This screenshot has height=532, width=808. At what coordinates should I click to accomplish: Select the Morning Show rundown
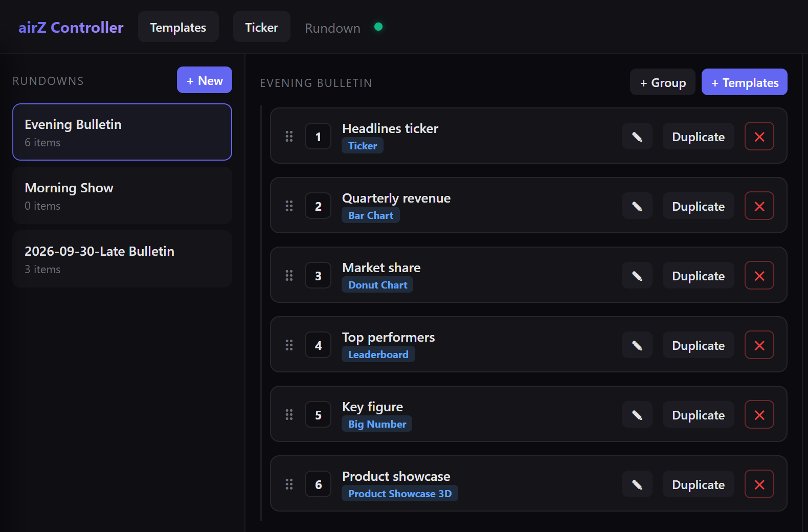[x=122, y=195]
